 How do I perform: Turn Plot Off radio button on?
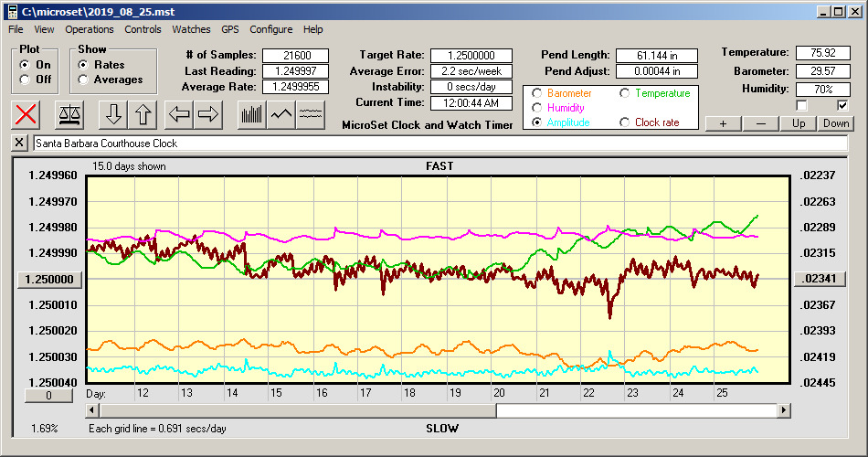[x=26, y=80]
